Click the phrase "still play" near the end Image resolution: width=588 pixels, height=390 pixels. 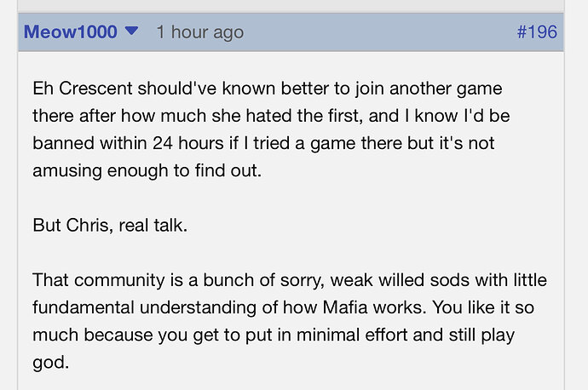click(481, 336)
